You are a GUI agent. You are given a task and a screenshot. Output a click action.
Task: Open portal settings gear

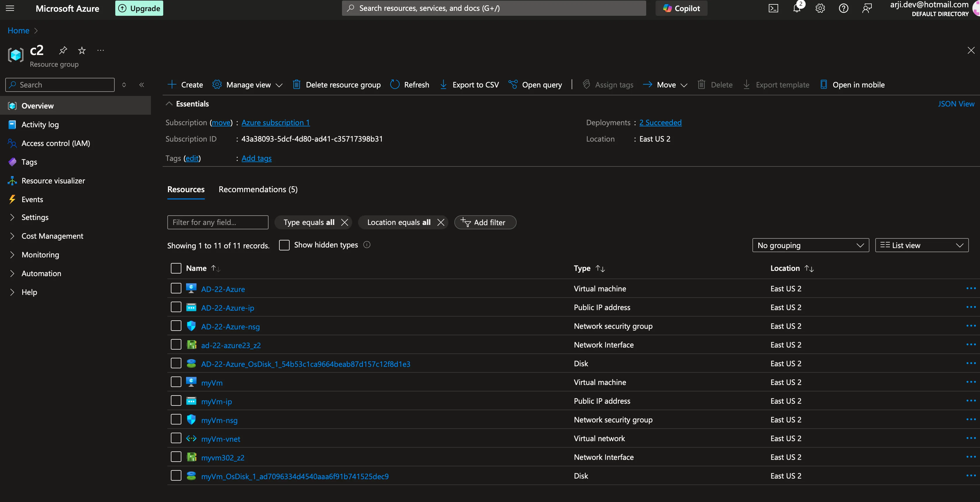coord(820,8)
